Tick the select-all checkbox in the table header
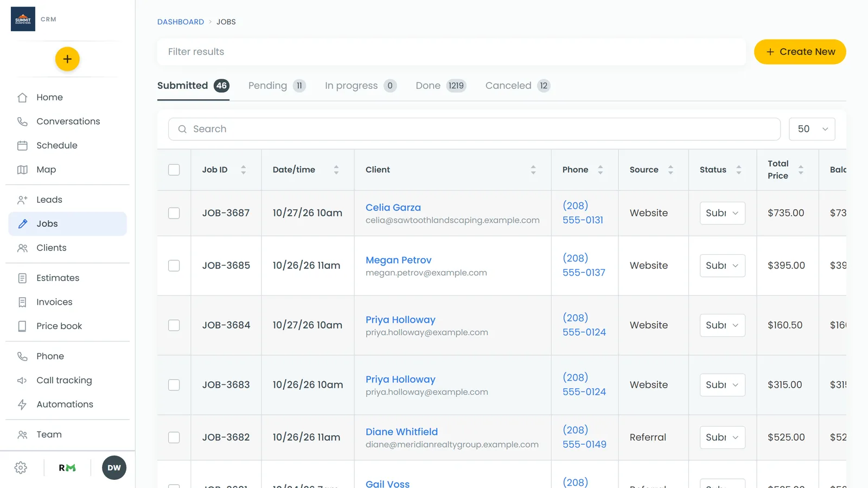868x488 pixels. (174, 170)
